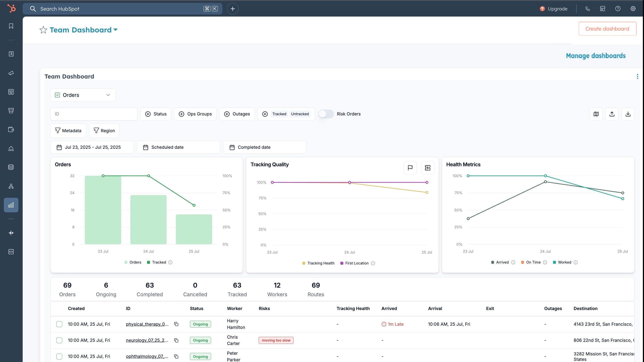The width and height of the screenshot is (644, 362).
Task: Open the Manage dashboards link
Action: 596,56
